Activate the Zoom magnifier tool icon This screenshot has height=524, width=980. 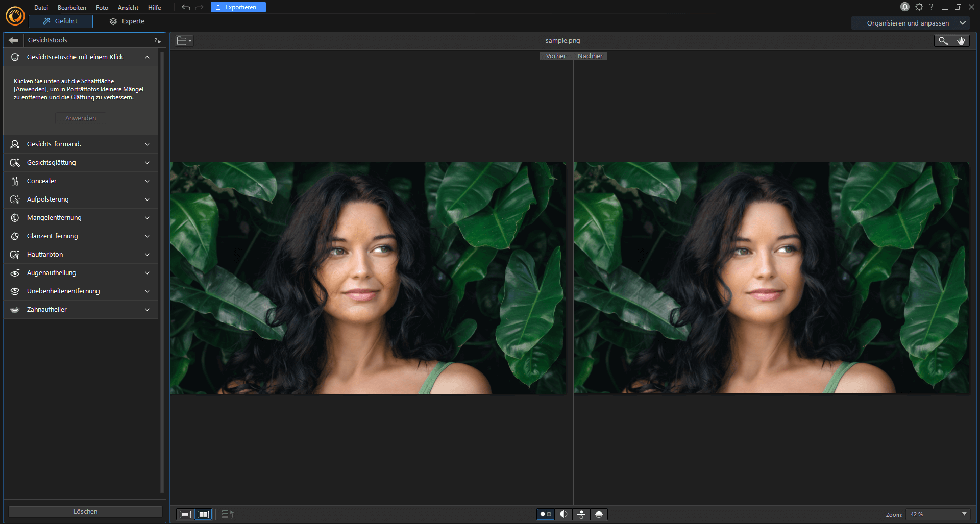click(x=942, y=41)
